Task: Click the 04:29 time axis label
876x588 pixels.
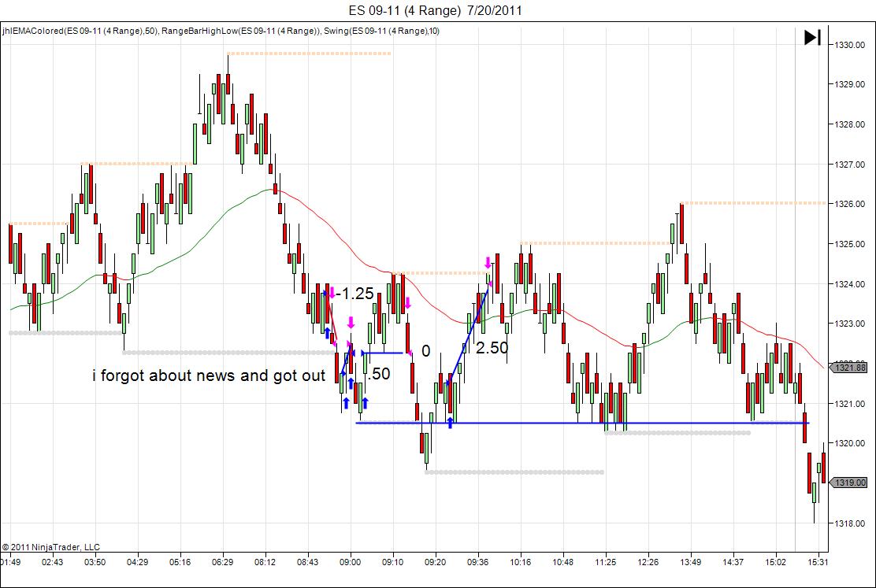Action: click(x=137, y=562)
